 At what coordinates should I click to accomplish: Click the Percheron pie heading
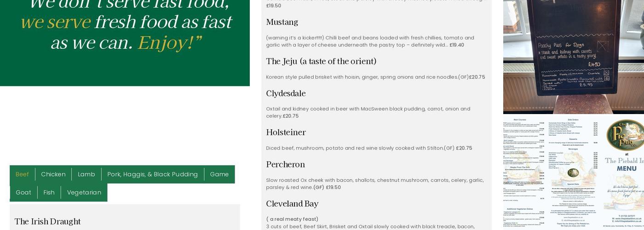click(285, 165)
